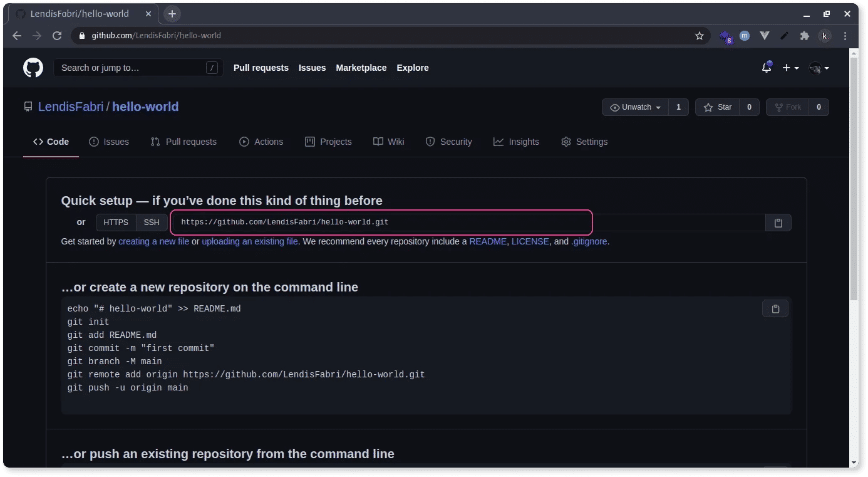The image size is (868, 477).
Task: Open the plus create-new dropdown
Action: point(790,68)
